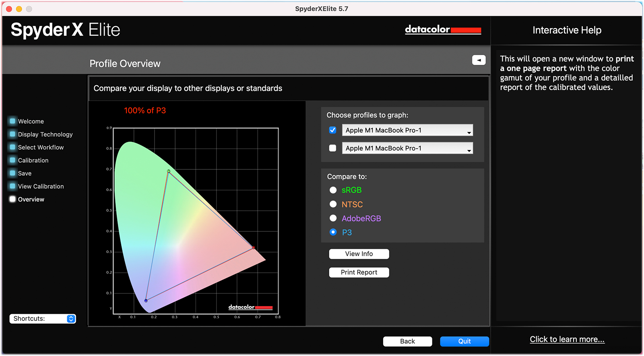
Task: Click the SpyderX Elite logo title
Action: tap(66, 30)
